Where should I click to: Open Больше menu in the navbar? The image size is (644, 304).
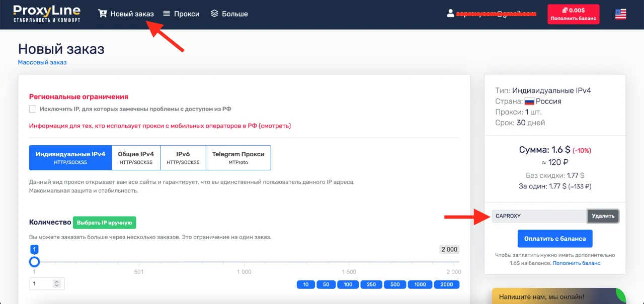click(234, 14)
